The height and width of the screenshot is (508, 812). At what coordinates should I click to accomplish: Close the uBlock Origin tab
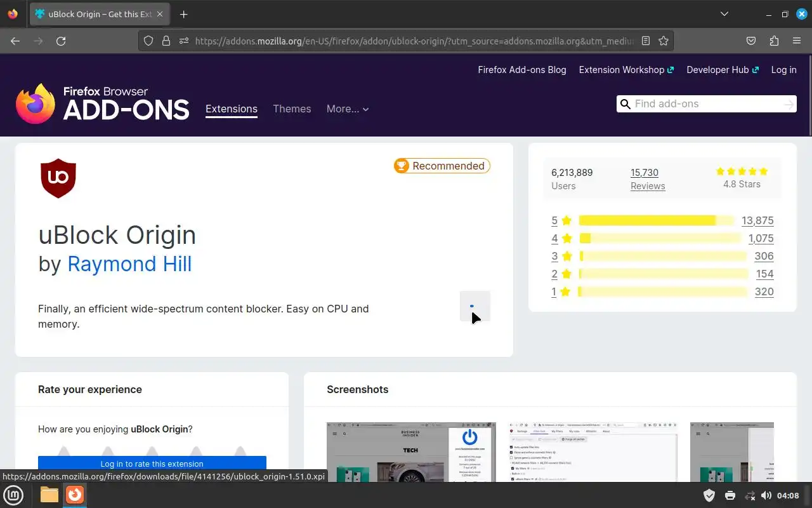click(159, 14)
